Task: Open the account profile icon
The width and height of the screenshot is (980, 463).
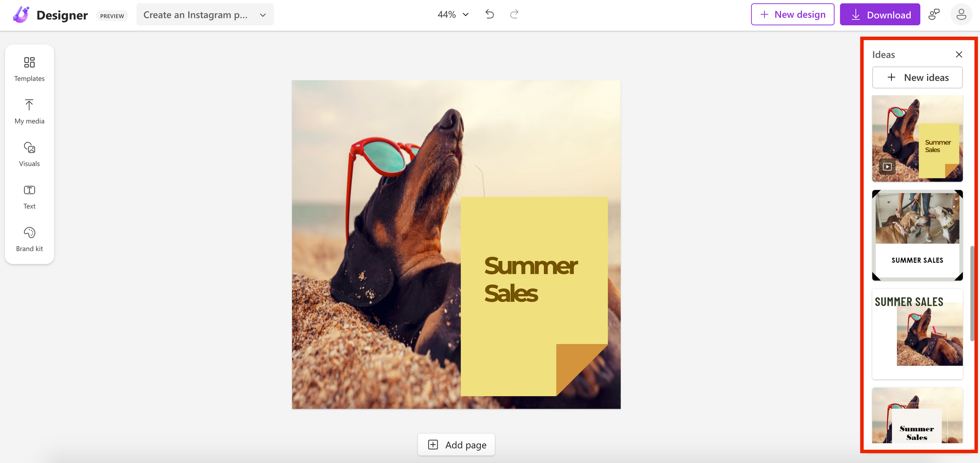Action: point(962,14)
